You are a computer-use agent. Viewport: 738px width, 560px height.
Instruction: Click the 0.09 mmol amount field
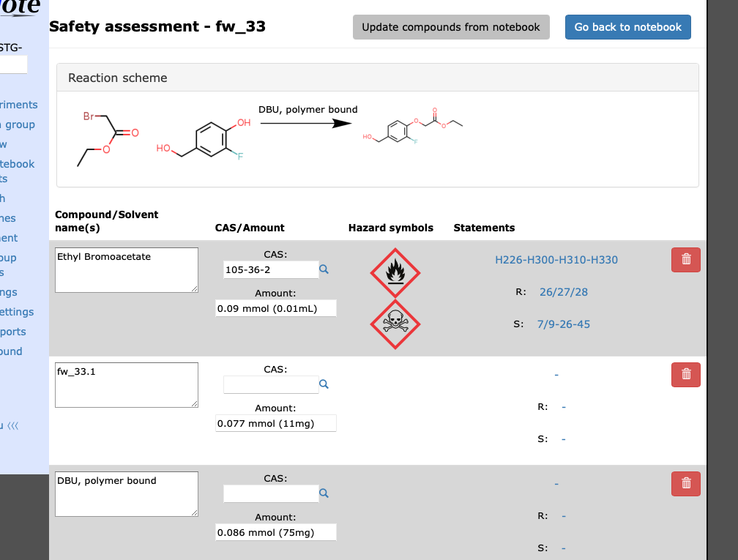(276, 309)
